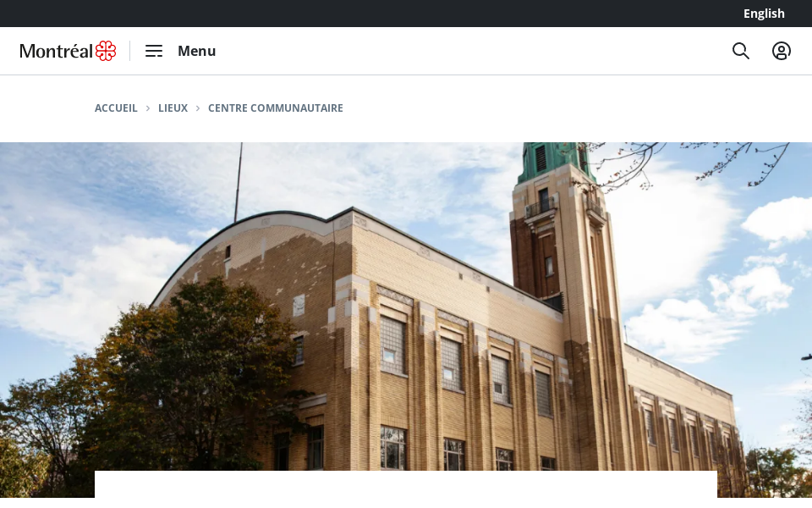Open the user account icon
The image size is (812, 508).
coord(782,51)
